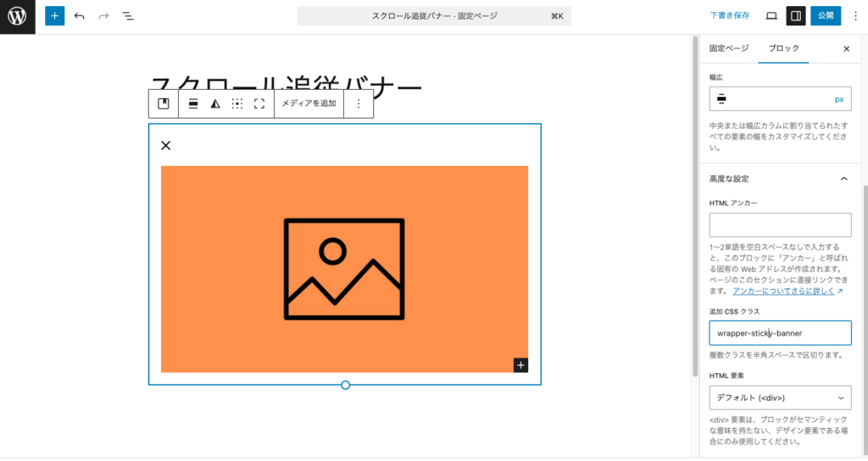Change the px unit selector

pos(839,99)
